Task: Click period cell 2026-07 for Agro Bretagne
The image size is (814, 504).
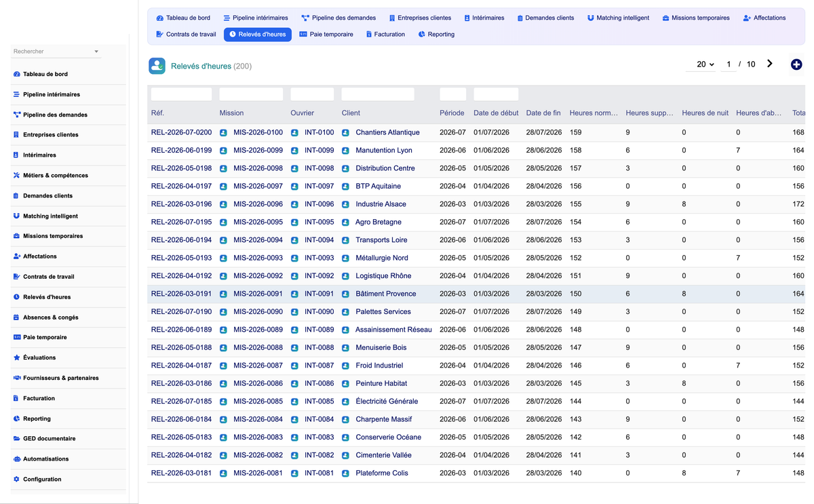Action: coord(452,222)
